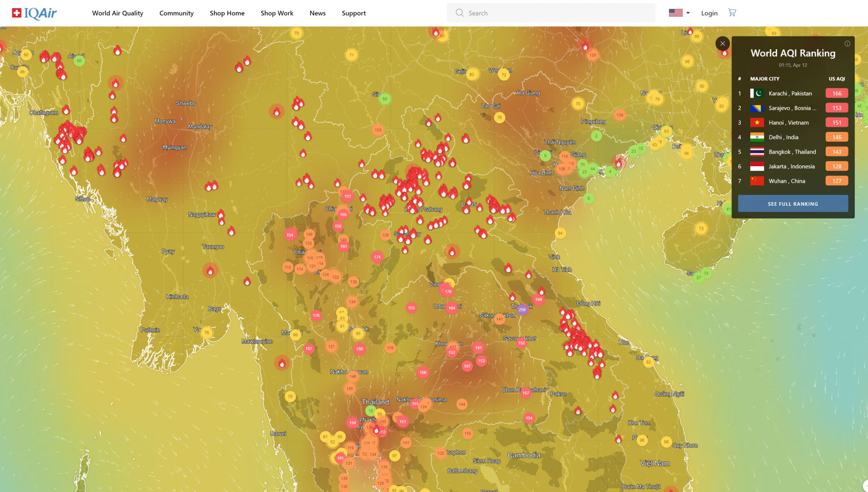Close the World AQI Ranking panel

(723, 43)
